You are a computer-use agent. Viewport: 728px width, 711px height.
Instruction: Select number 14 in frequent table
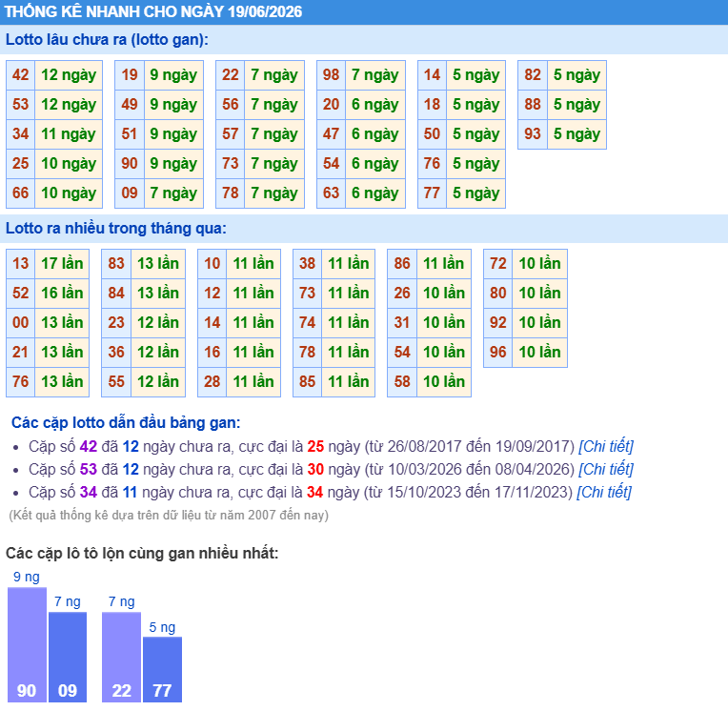point(212,323)
